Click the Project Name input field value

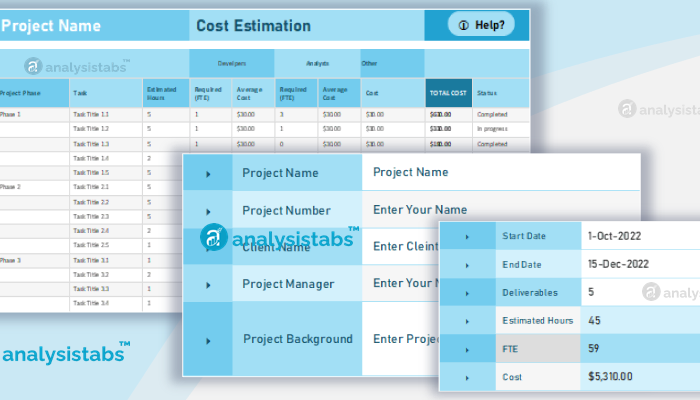411,172
